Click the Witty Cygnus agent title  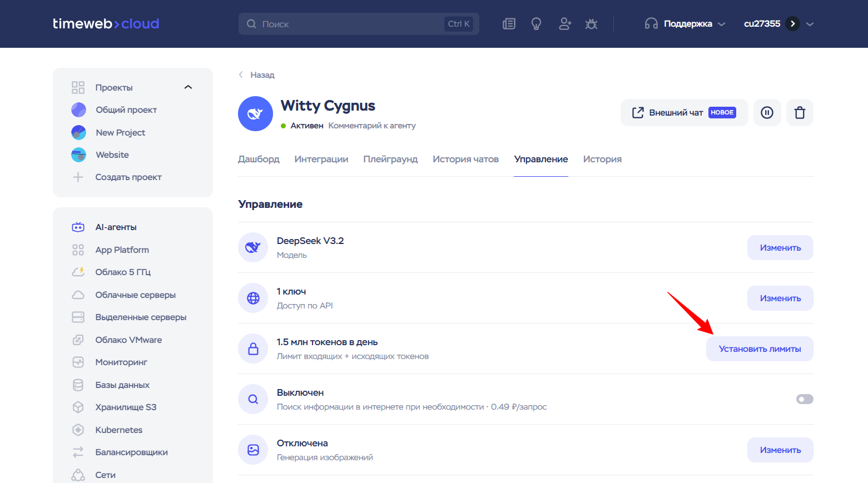[328, 106]
